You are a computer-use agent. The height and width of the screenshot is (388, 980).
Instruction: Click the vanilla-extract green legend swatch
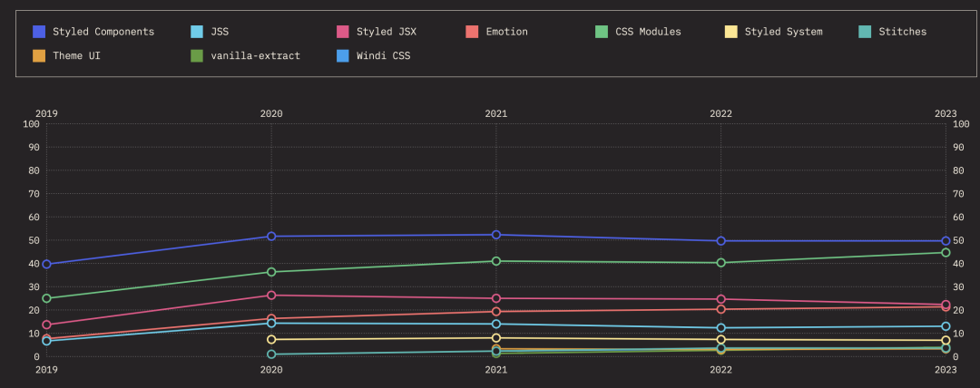pos(197,56)
